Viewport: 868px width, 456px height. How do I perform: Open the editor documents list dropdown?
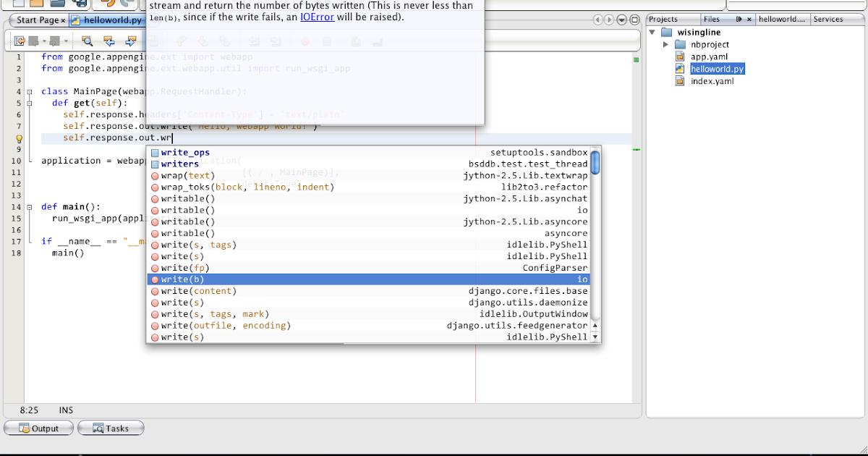[x=621, y=20]
